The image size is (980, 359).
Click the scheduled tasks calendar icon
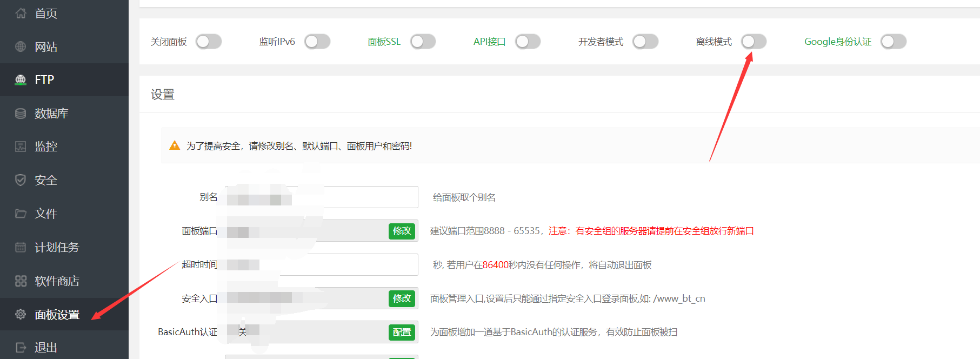pos(21,248)
